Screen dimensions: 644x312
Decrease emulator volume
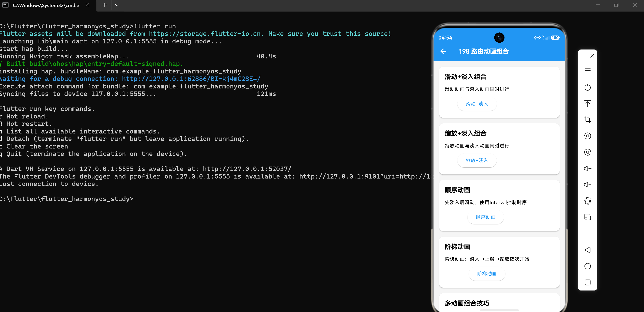click(x=587, y=185)
